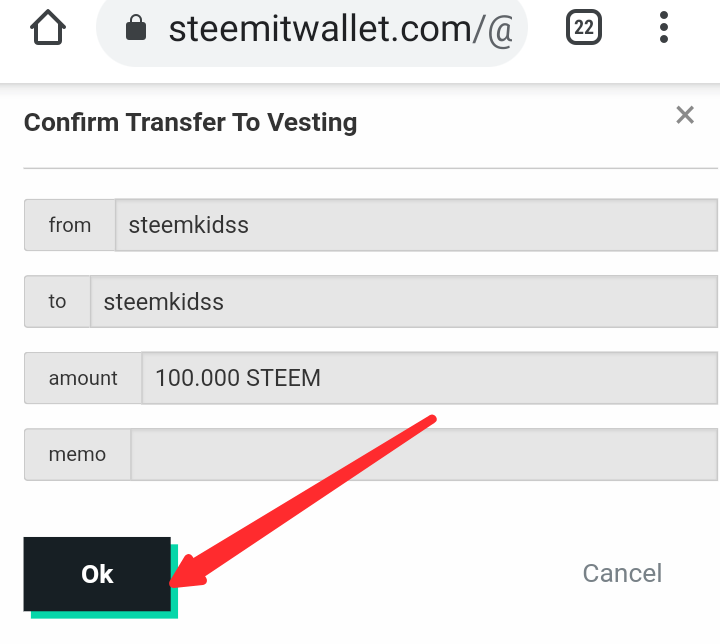Screen dimensions: 720x644
Task: Confirm the transfer with the Ok button
Action: coord(97,574)
